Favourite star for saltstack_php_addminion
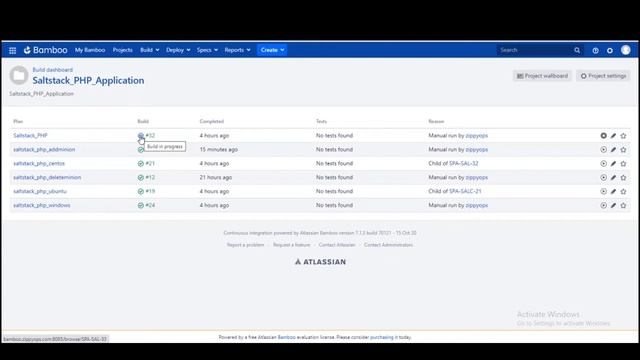The image size is (640, 360). tap(623, 150)
